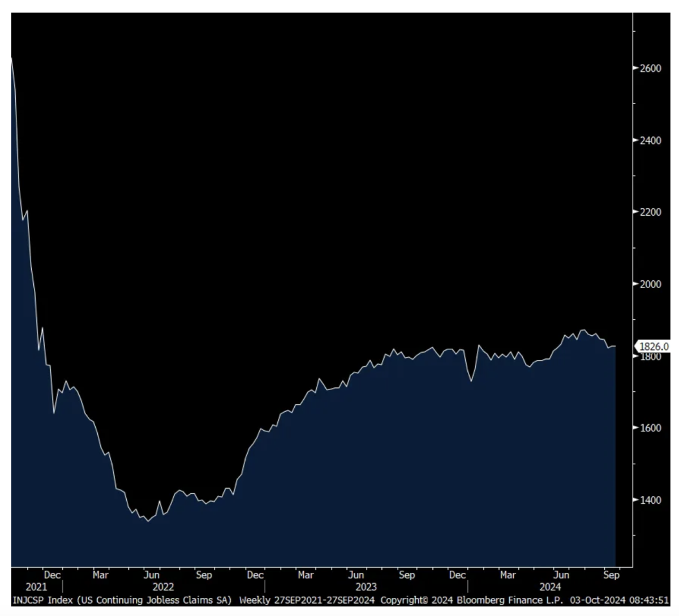
Task: Click the 2022 year label on time axis
Action: pyautogui.click(x=163, y=587)
